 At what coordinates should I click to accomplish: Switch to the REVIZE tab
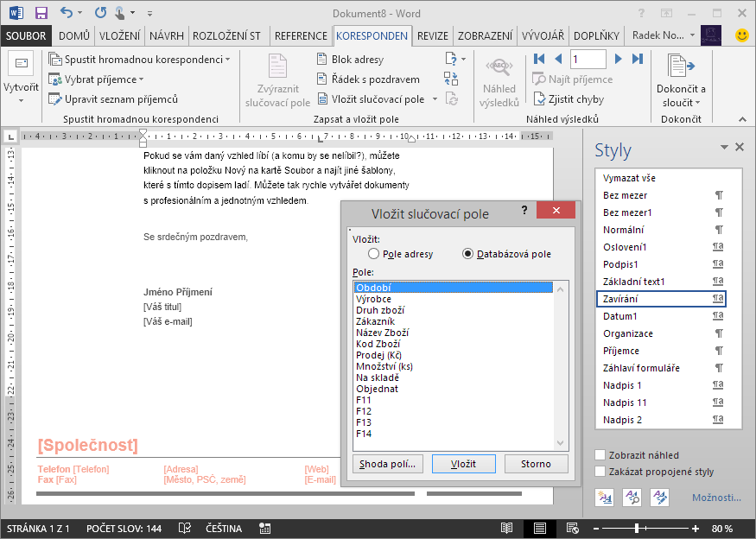coord(433,35)
